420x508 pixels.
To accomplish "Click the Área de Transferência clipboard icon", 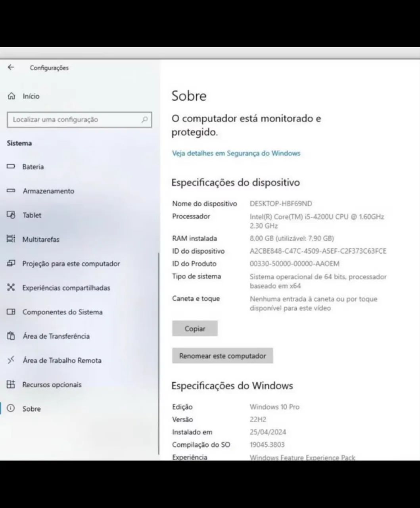I will (x=11, y=336).
